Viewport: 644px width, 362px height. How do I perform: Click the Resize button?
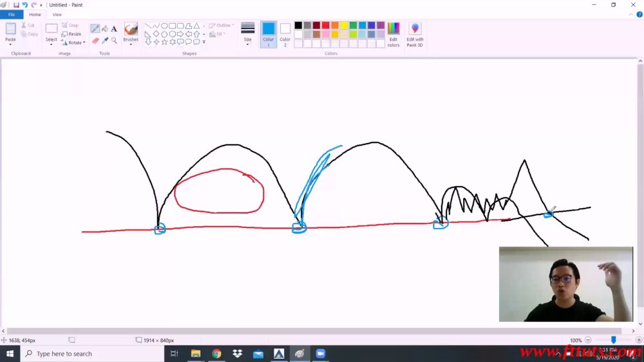[x=71, y=34]
